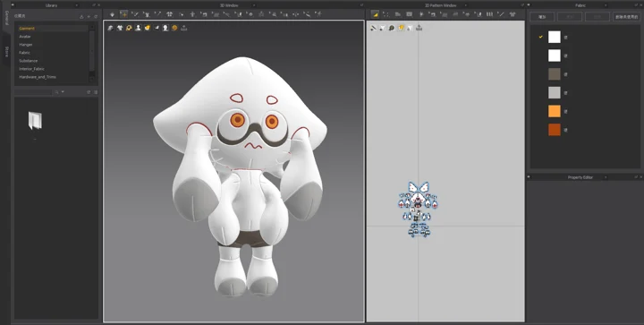Collapse the Fabric panel with left arrow
The height and width of the screenshot is (325, 644).
click(529, 5)
